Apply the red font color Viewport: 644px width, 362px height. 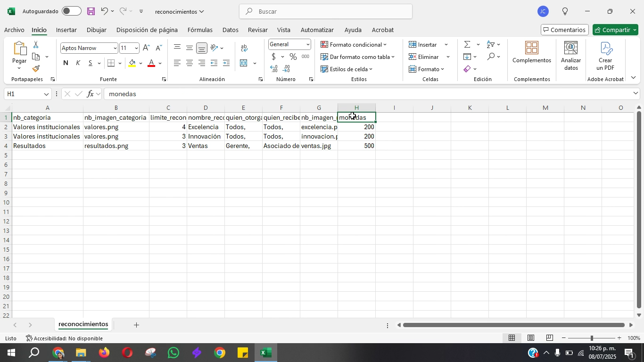tap(151, 63)
